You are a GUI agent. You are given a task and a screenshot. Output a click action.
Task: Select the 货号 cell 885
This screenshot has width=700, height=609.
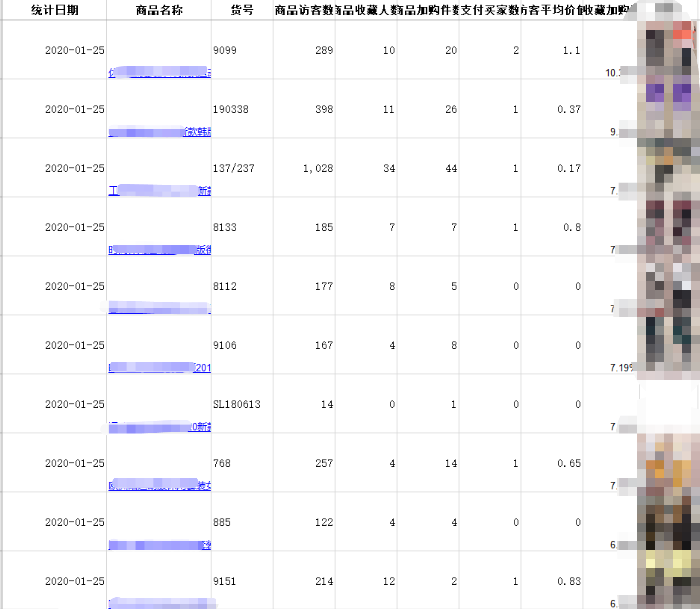242,522
